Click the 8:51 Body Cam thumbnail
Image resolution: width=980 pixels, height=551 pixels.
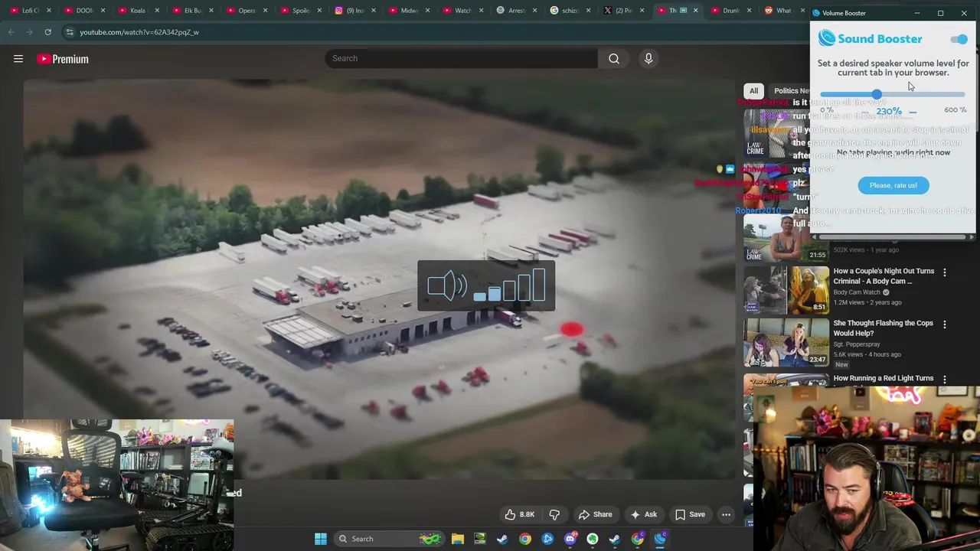point(786,289)
